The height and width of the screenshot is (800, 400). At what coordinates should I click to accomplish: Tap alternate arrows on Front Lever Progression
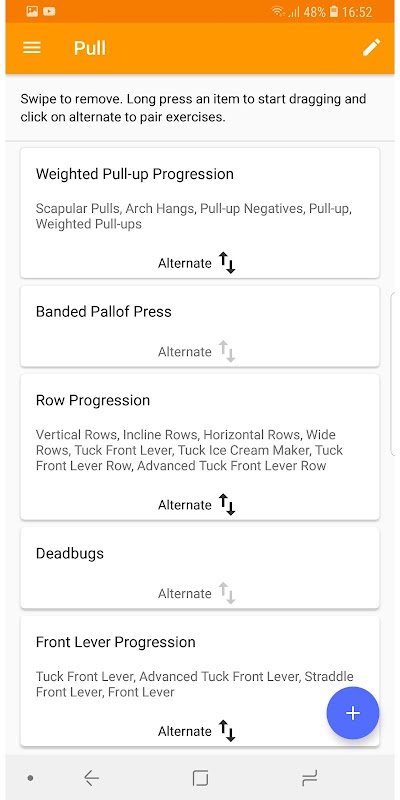click(x=227, y=731)
